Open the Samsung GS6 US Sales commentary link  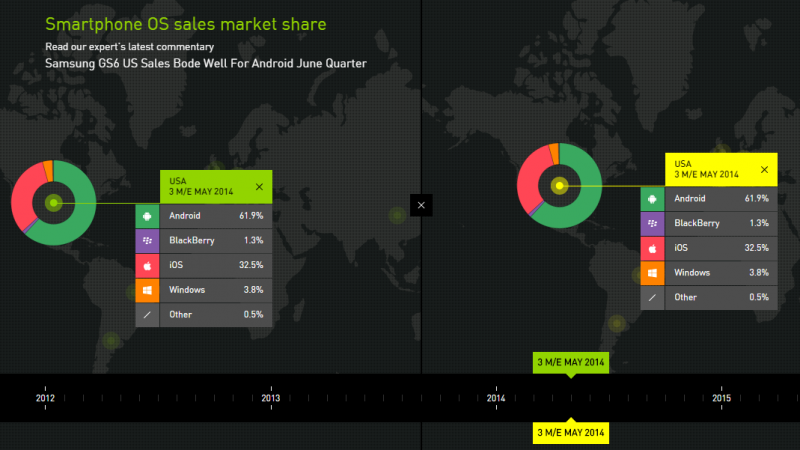(x=205, y=63)
